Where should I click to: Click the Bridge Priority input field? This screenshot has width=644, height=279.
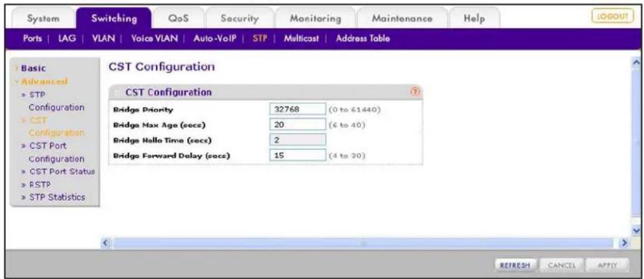click(x=298, y=110)
